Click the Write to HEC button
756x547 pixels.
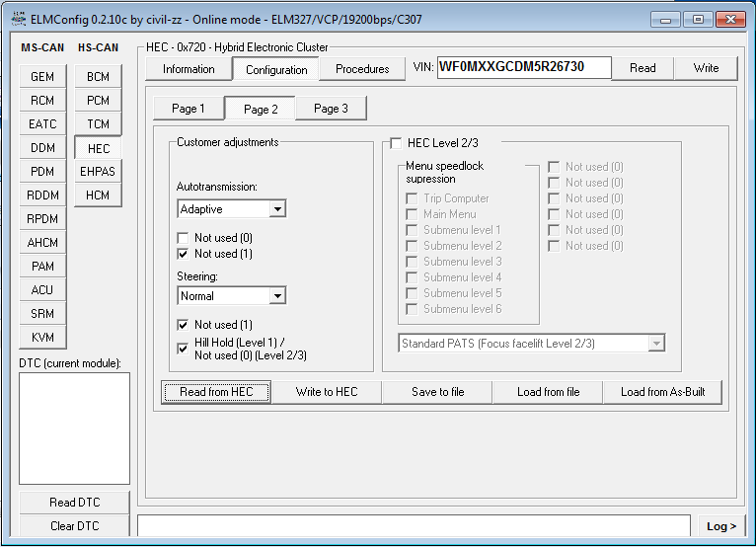327,392
